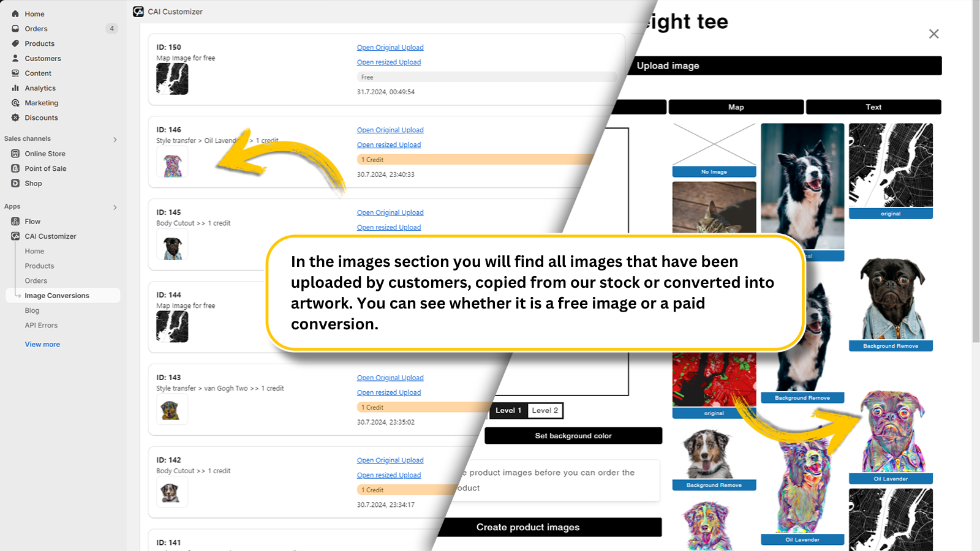Viewport: 980px width, 551px height.
Task: Select the Products tag icon in sidebar
Action: pyautogui.click(x=15, y=43)
